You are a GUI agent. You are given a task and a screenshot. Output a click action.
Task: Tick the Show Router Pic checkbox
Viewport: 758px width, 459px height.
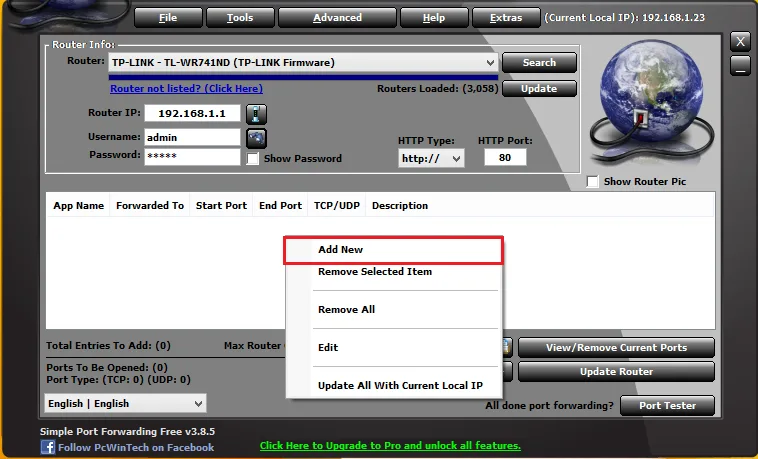(x=592, y=181)
